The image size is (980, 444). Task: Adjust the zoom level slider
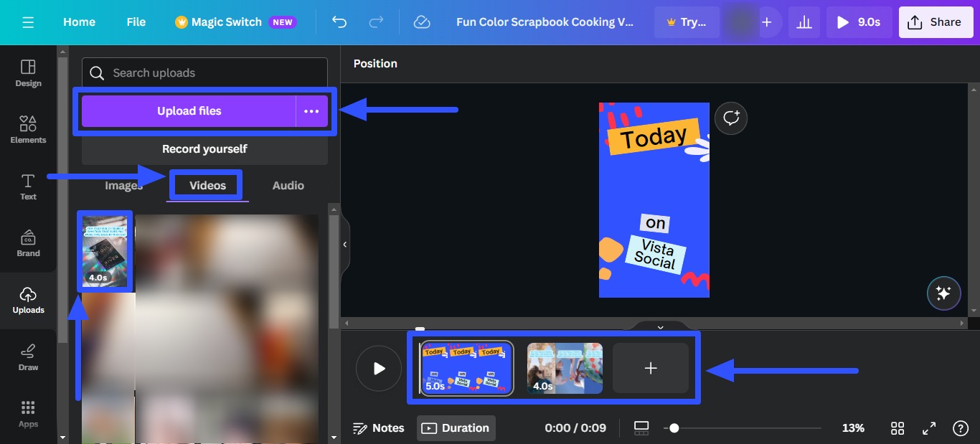pyautogui.click(x=674, y=428)
